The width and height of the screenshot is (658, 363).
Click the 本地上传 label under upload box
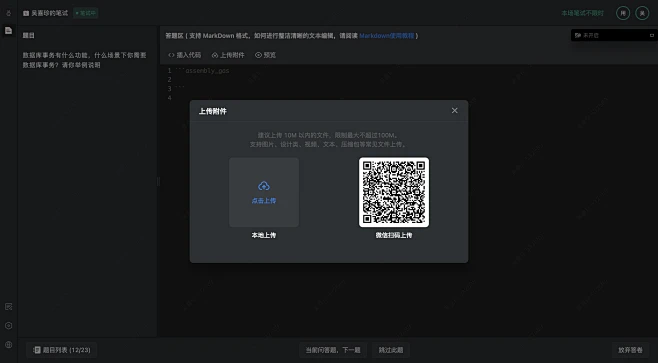[x=264, y=235]
